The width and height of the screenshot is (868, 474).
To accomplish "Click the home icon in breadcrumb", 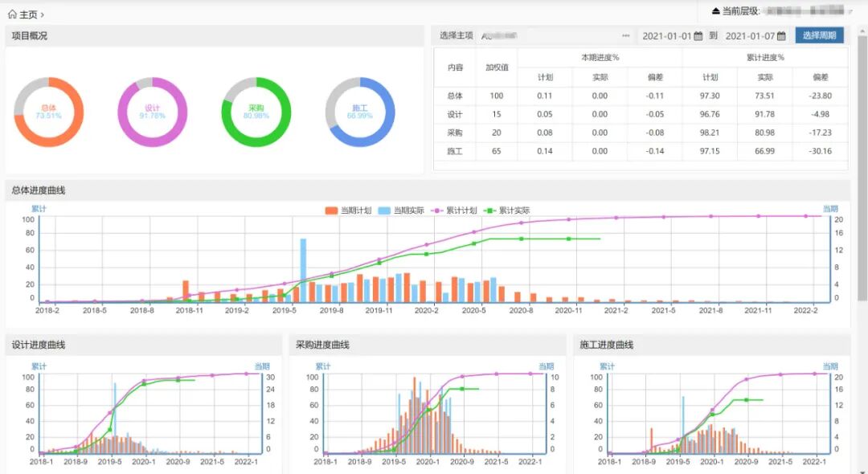I will (12, 14).
